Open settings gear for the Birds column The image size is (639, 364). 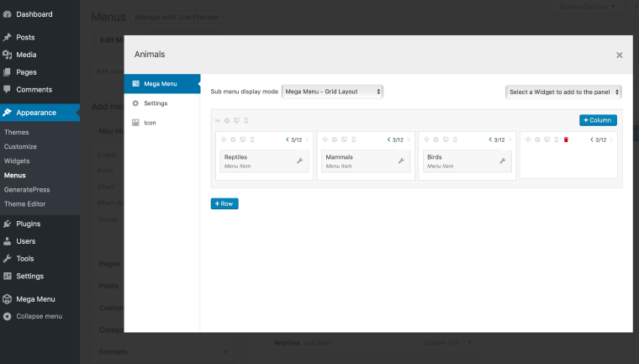pyautogui.click(x=436, y=140)
